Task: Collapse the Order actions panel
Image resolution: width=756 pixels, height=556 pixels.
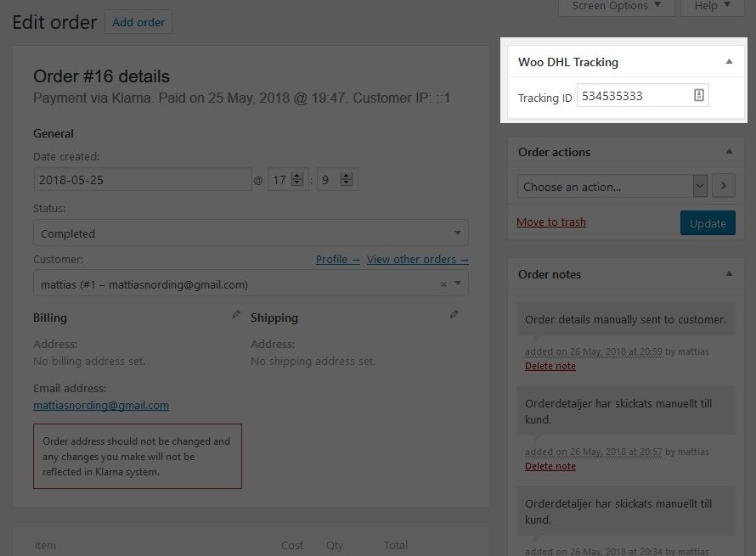Action: tap(729, 152)
